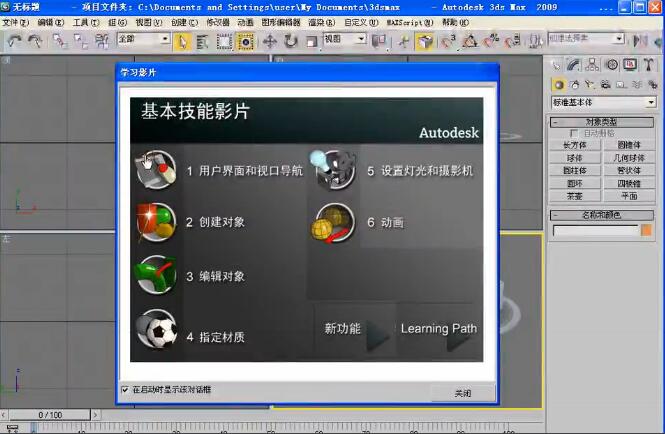Select the Space Warps category icon
Viewport: 665px width, 434px height.
click(637, 85)
